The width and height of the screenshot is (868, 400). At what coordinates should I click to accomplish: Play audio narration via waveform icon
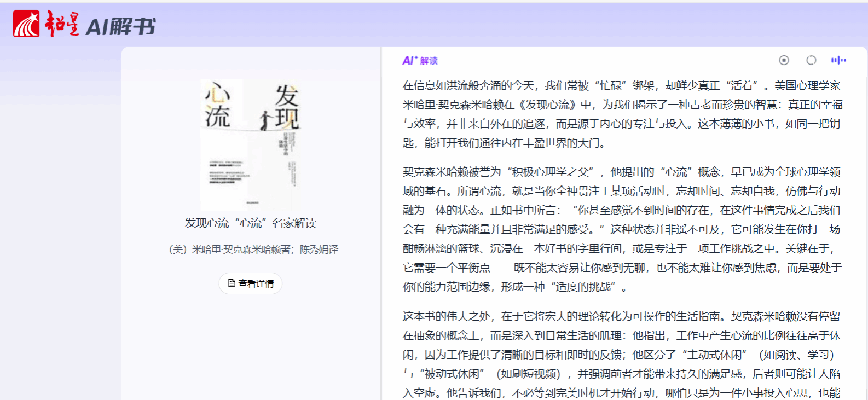pos(838,60)
